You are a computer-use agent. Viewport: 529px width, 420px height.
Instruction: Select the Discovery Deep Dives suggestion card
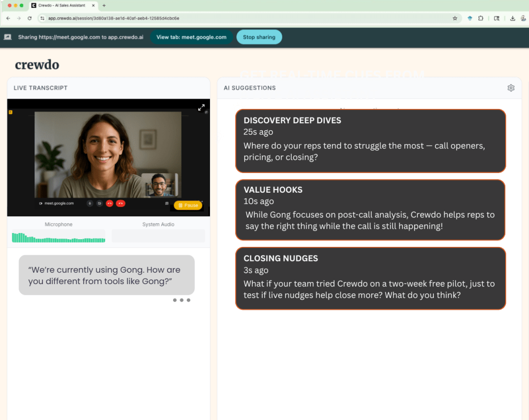[x=370, y=140]
